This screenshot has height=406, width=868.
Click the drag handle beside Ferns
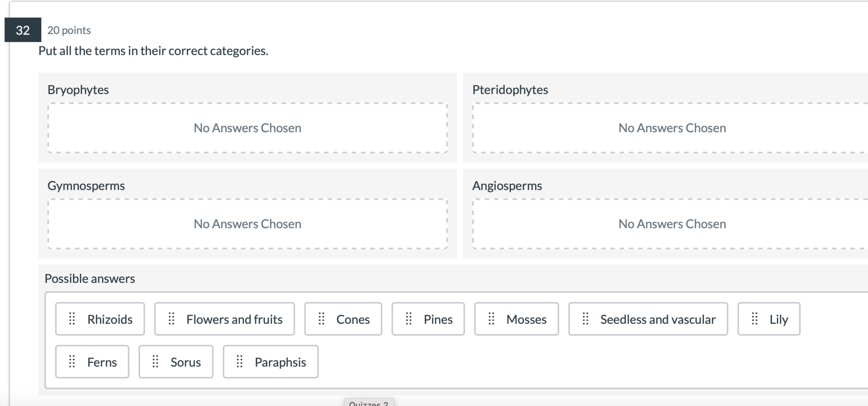(x=72, y=362)
